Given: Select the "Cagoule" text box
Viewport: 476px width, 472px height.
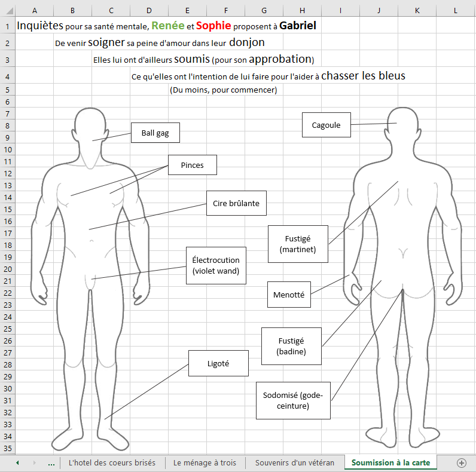Looking at the screenshot, I should (x=326, y=125).
